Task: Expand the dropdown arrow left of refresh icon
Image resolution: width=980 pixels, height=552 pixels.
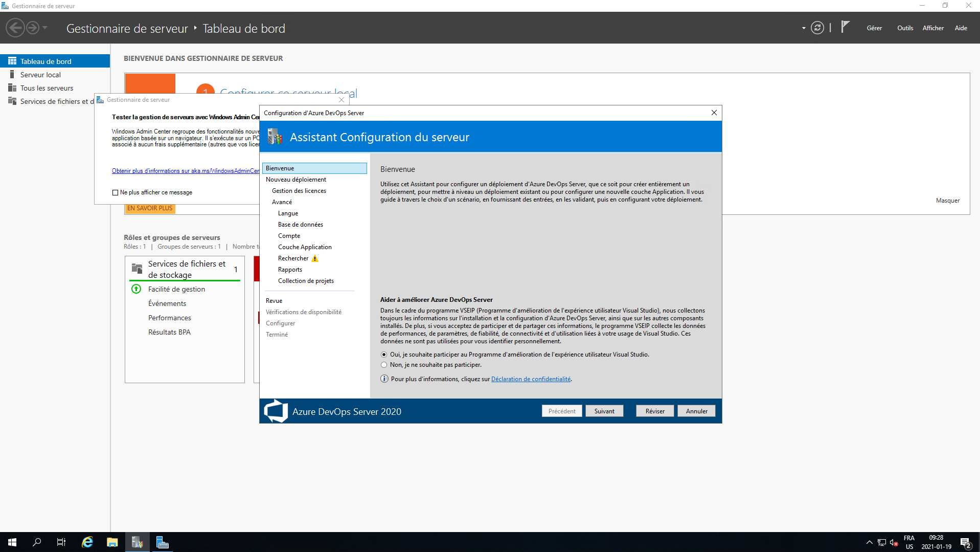Action: click(x=804, y=28)
